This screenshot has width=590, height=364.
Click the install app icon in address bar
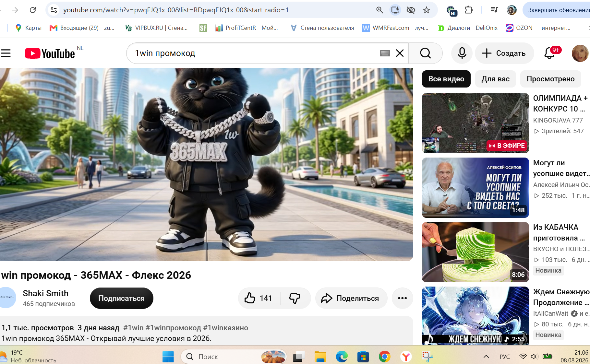395,10
